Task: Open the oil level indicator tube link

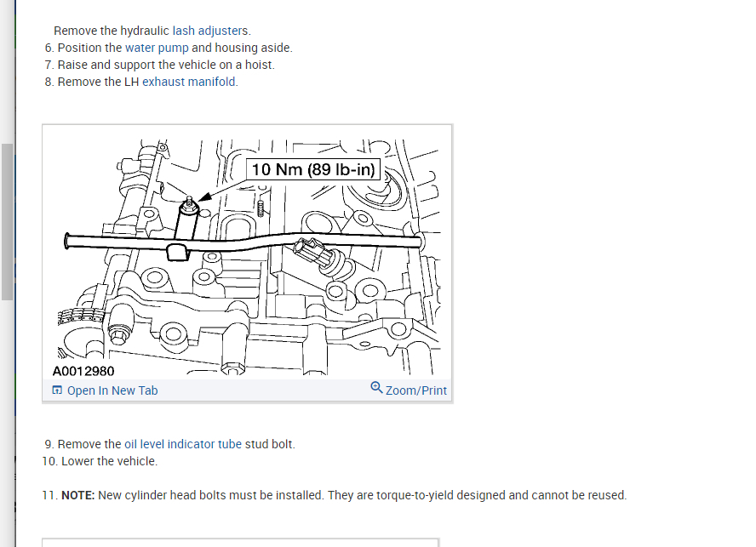Action: pos(183,444)
